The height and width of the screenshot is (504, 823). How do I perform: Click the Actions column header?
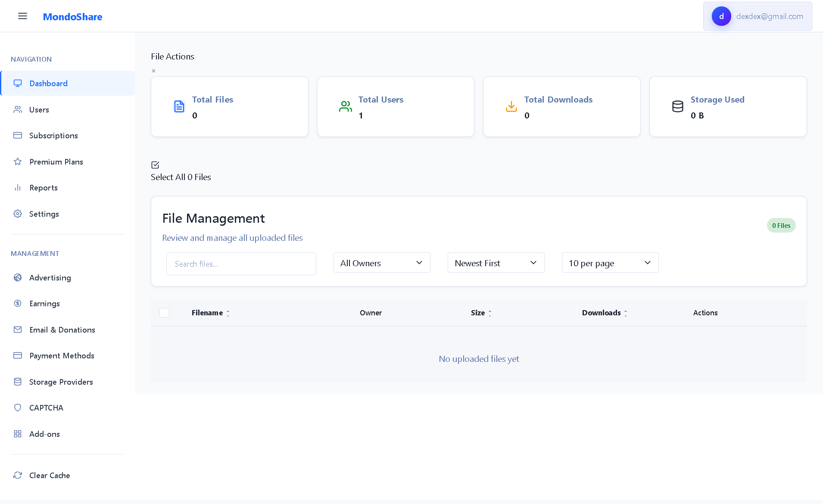[705, 313]
